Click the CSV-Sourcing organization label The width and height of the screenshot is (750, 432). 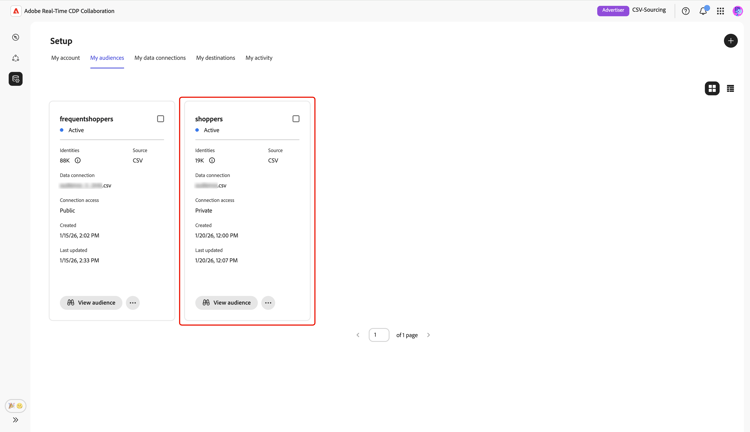[649, 10]
